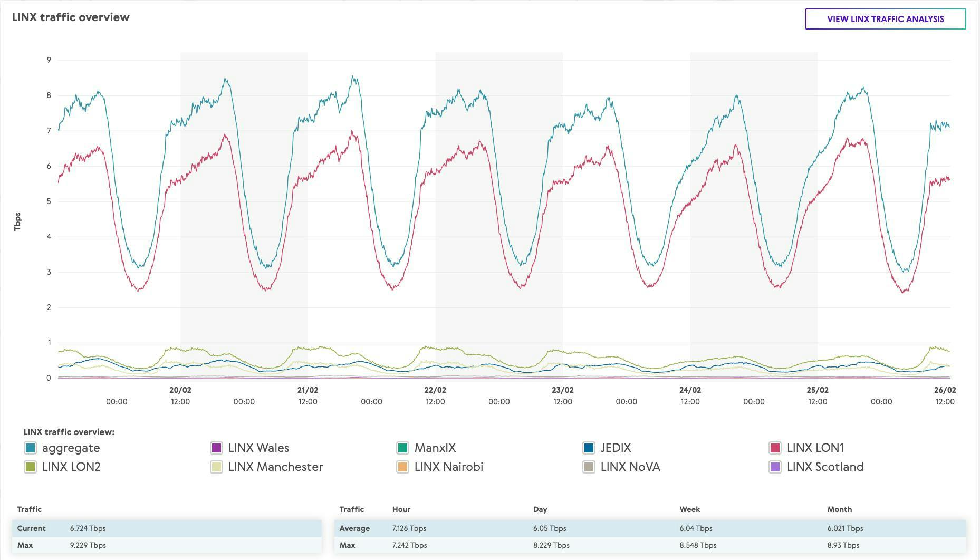Viewport: 980px width, 560px height.
Task: Click the y-axis value 5 label
Action: 49,201
